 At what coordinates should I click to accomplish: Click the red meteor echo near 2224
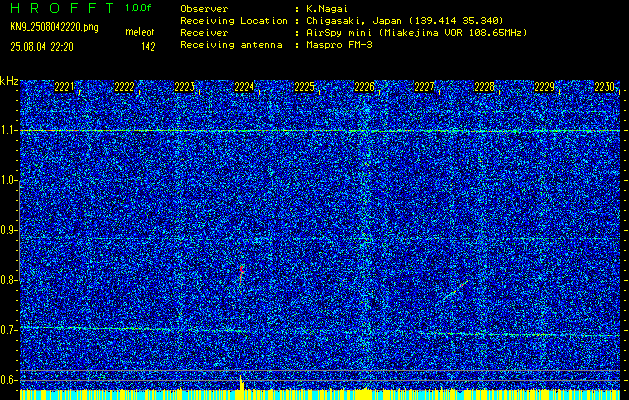241,274
